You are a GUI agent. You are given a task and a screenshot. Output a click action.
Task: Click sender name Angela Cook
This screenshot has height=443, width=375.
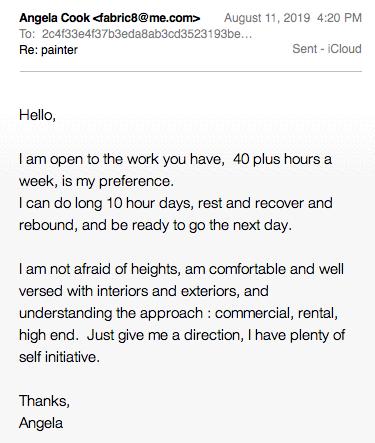click(x=54, y=18)
